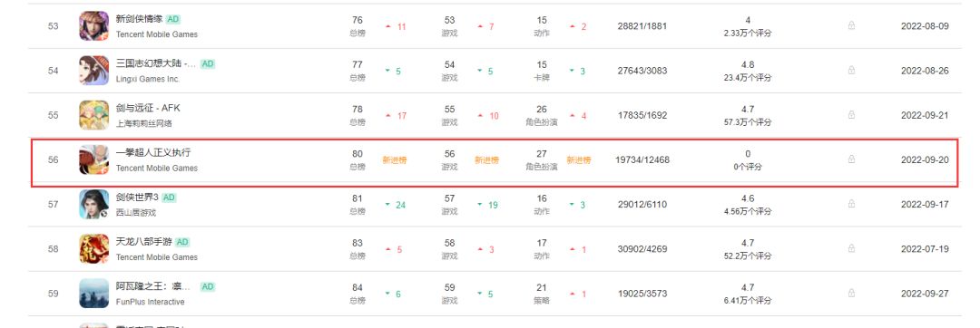
Task: Click overall rank 76 总榜 for 新剑侠情缘
Action: click(358, 26)
